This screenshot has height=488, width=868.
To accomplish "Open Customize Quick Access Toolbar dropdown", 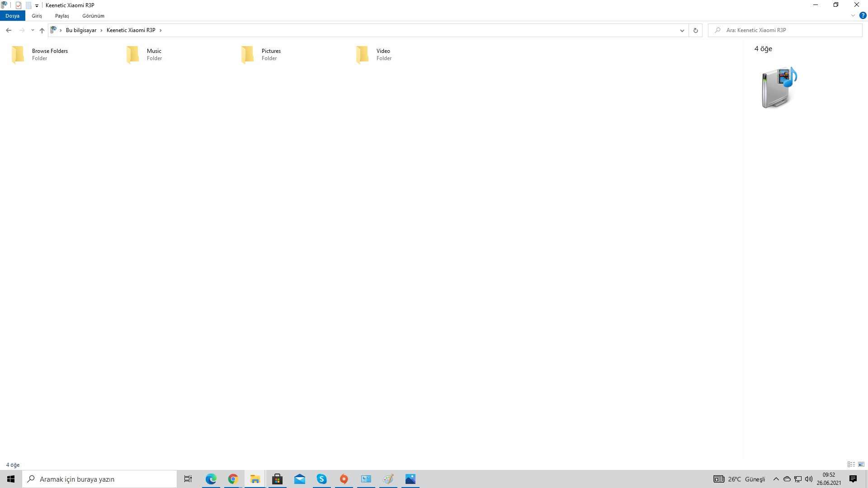I will tap(37, 6).
